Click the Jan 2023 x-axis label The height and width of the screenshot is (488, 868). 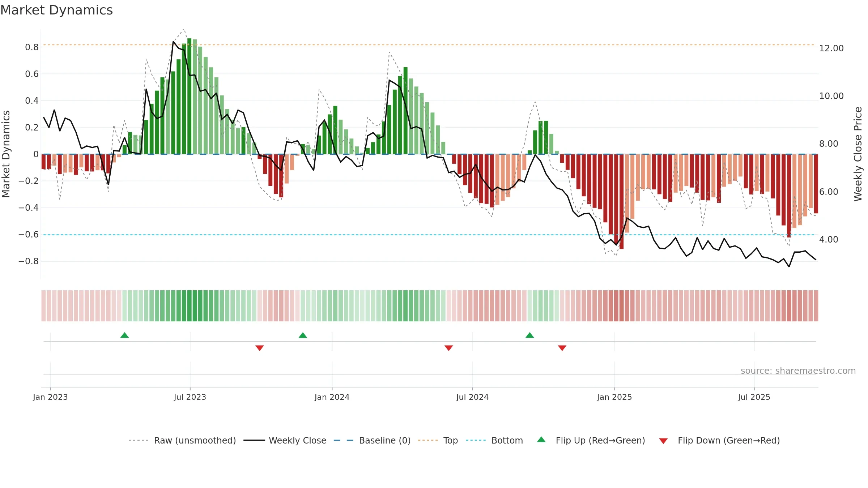(x=50, y=397)
